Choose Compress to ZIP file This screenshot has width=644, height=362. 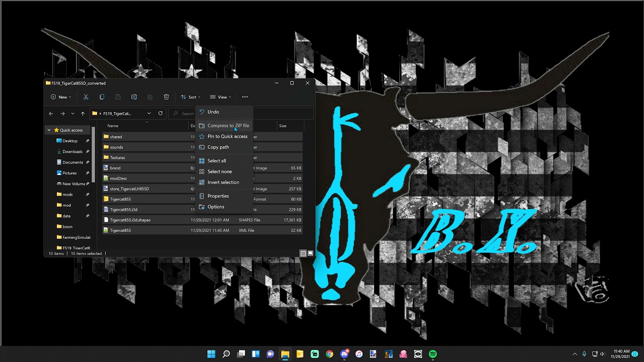[223, 126]
